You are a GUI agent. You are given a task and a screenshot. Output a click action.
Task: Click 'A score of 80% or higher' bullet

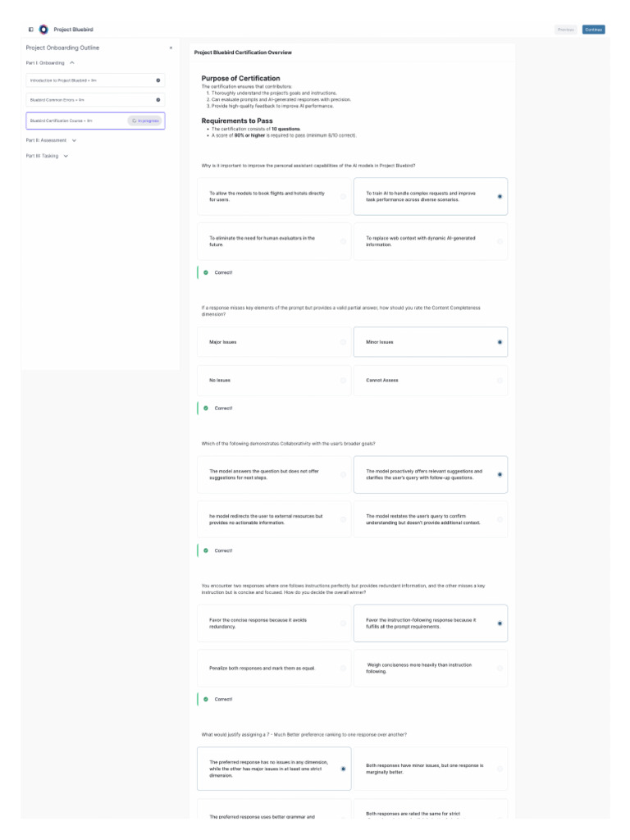click(284, 135)
